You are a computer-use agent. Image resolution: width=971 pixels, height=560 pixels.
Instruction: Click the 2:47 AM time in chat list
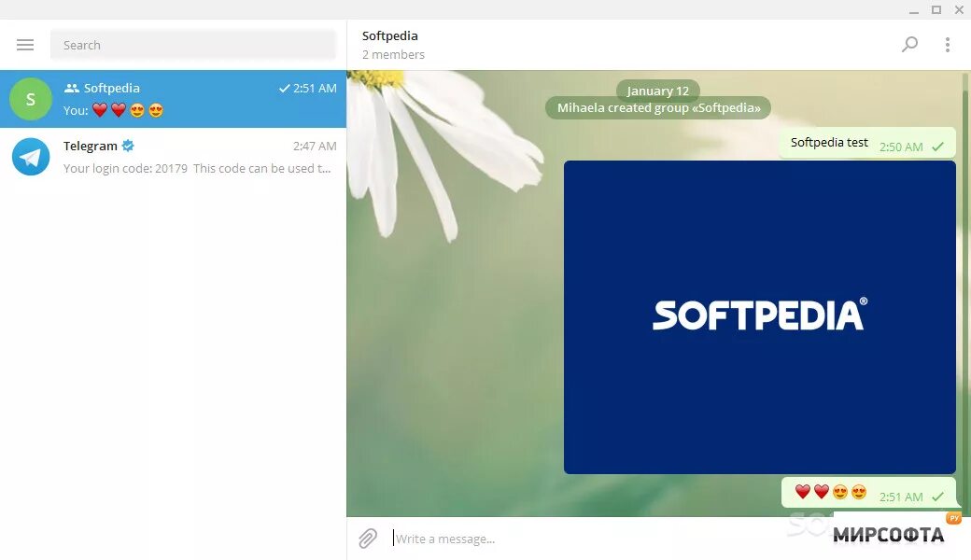[315, 146]
